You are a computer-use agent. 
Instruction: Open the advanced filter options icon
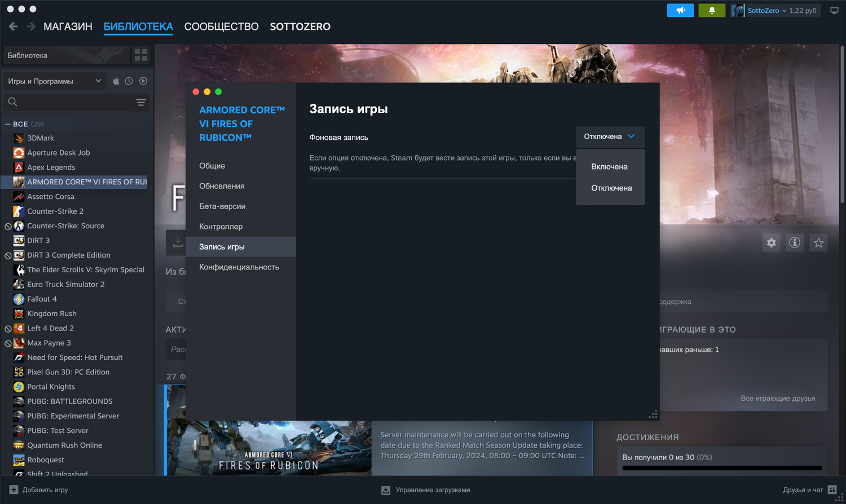141,102
